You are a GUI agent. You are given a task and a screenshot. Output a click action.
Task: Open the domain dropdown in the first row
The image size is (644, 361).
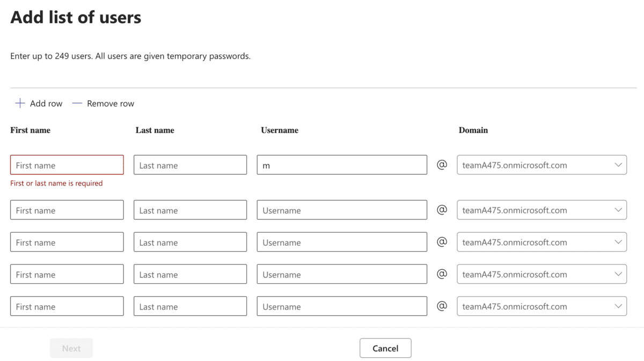[x=618, y=165]
